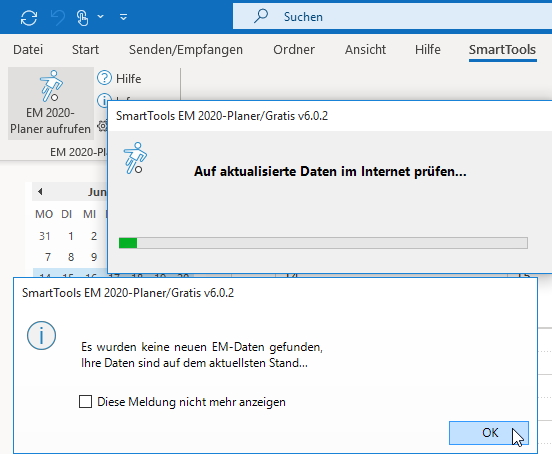
Task: Click the message dialog title bar text
Action: (128, 293)
